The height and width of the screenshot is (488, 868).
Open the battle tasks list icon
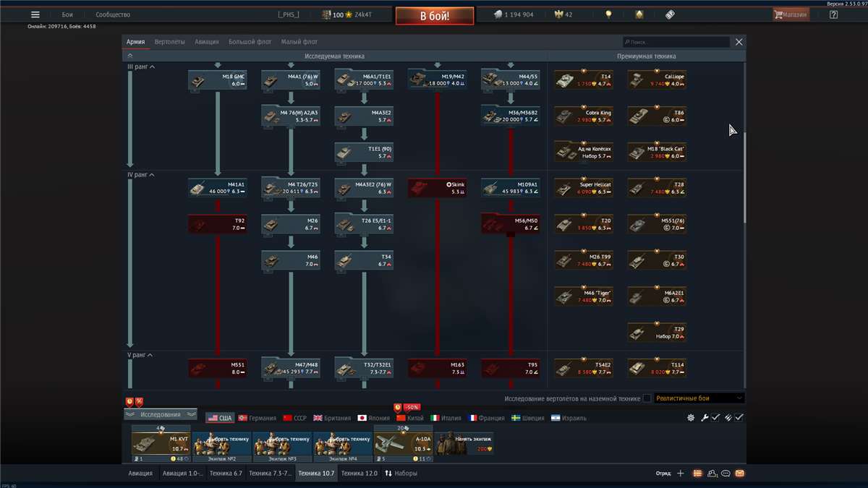click(x=697, y=474)
